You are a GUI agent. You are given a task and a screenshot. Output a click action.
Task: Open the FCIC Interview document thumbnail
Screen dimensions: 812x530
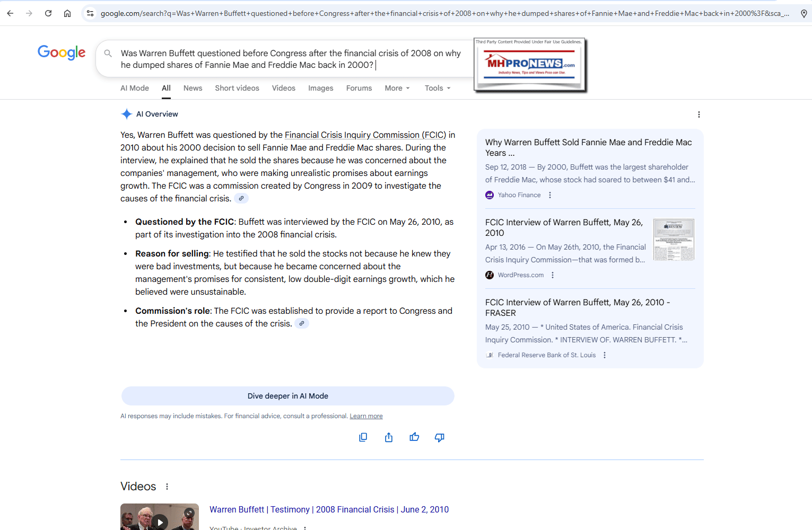[674, 240]
